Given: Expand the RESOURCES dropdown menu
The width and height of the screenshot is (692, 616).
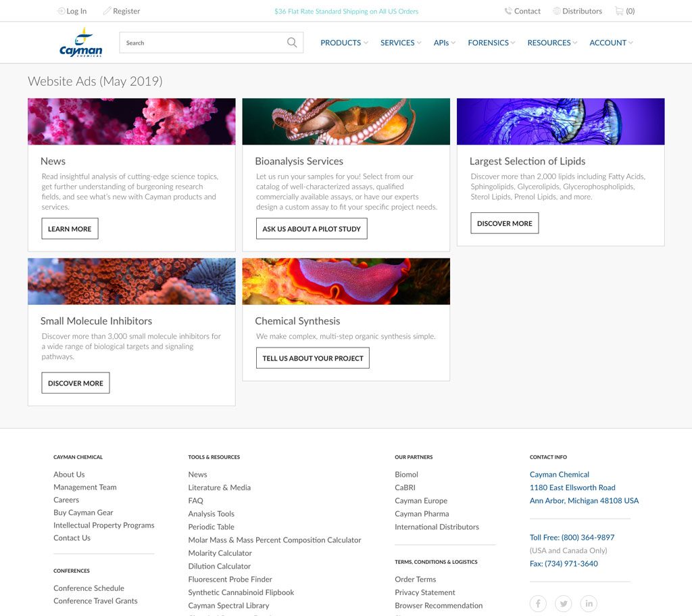Looking at the screenshot, I should click(552, 43).
